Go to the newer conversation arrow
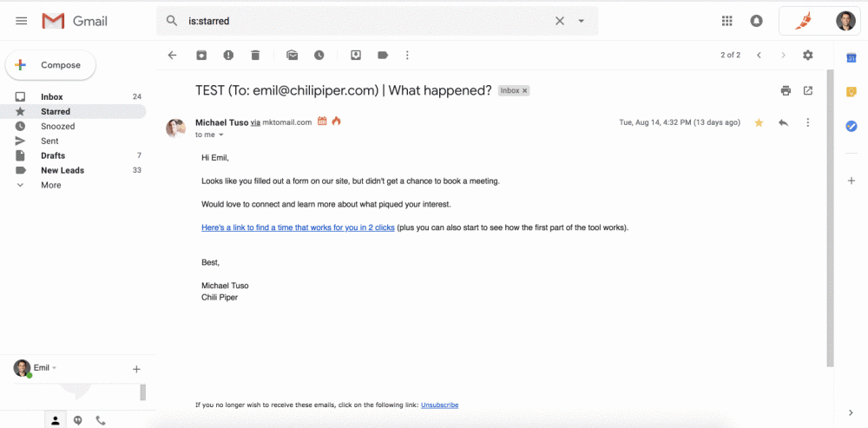This screenshot has height=428, width=868. (x=759, y=55)
